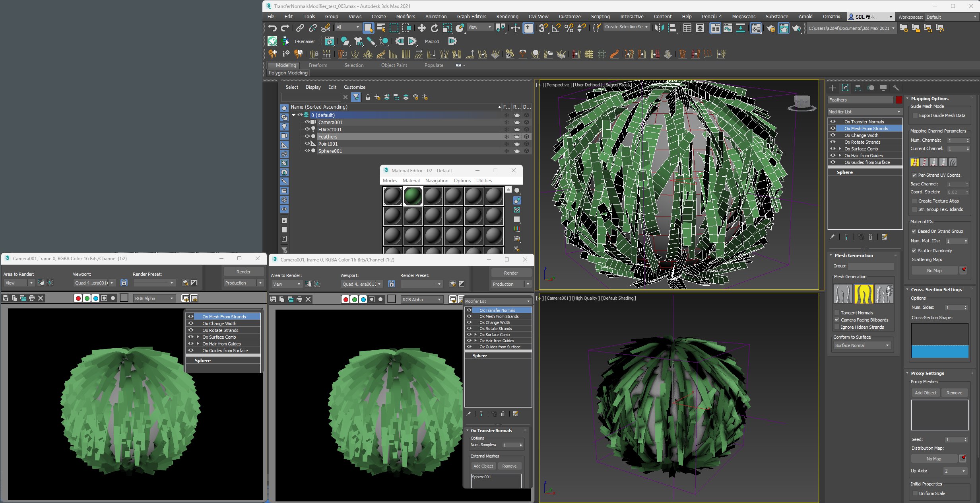Open Conform to Surface Normal dropdown
Viewport: 980px width, 503px height.
[x=862, y=345]
